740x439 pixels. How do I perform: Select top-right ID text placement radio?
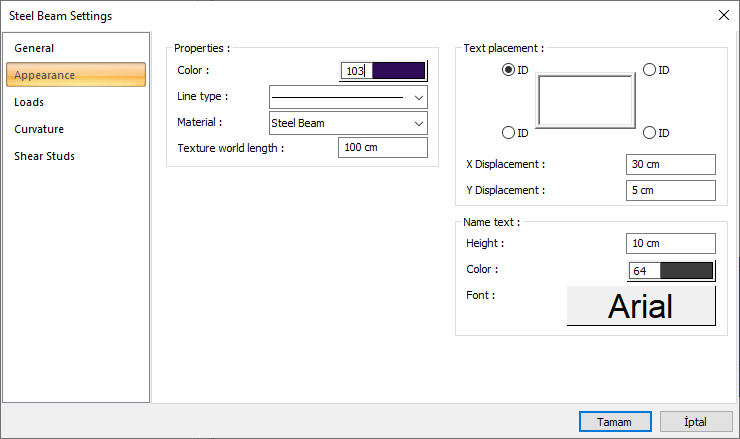point(649,70)
